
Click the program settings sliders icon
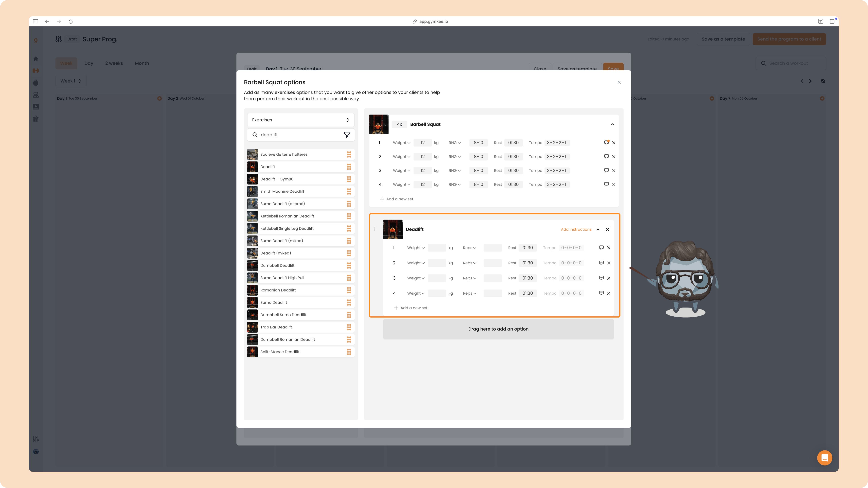(59, 39)
